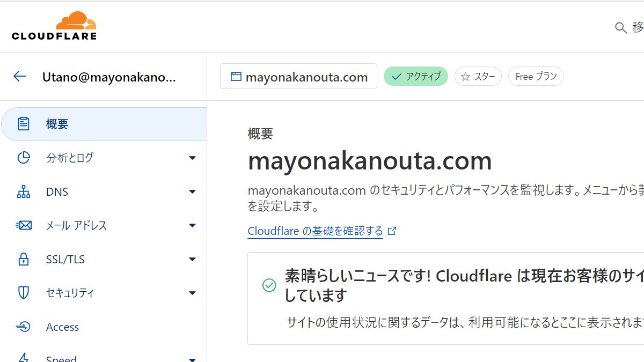The width and height of the screenshot is (644, 362).
Task: Click the Access arrow icon
Action: [x=24, y=327]
